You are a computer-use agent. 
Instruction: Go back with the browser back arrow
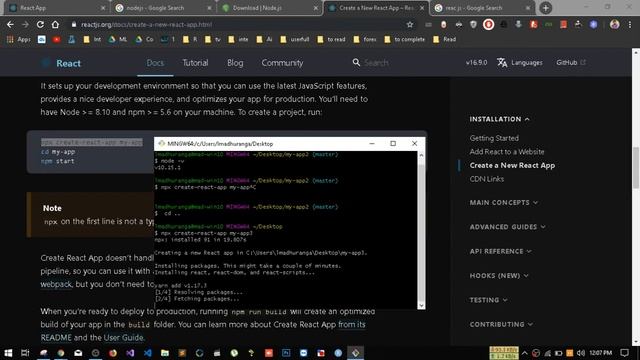coord(10,24)
